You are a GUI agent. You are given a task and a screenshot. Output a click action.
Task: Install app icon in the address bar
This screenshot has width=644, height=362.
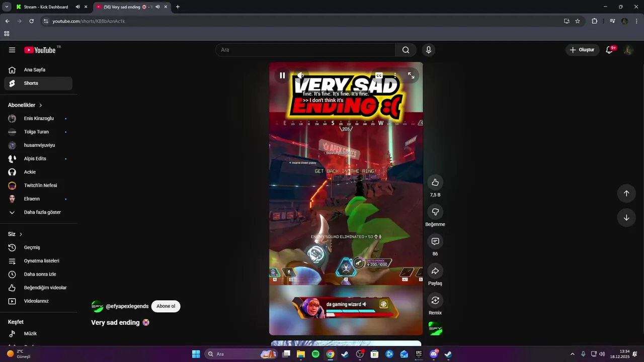click(x=567, y=21)
